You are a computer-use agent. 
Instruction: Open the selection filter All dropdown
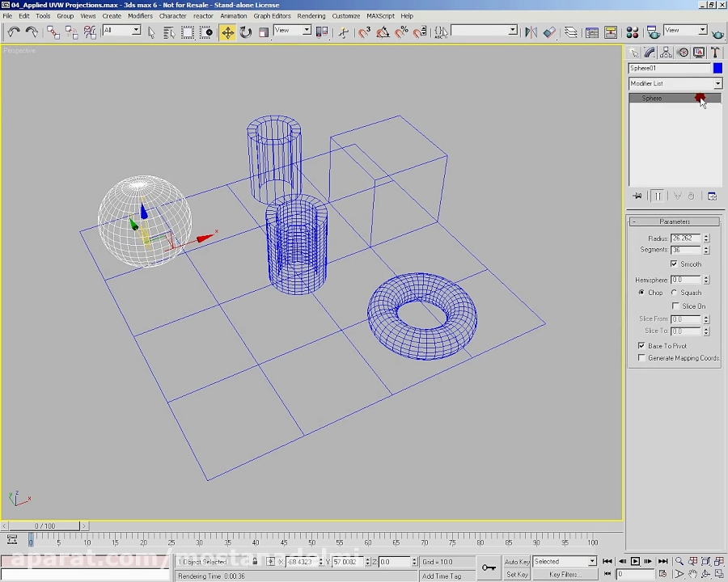coord(136,31)
